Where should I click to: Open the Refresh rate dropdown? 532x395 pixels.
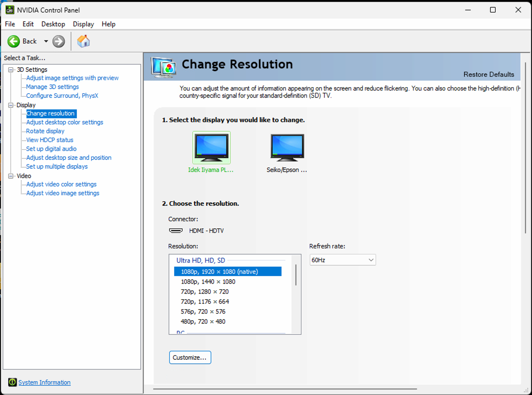343,260
